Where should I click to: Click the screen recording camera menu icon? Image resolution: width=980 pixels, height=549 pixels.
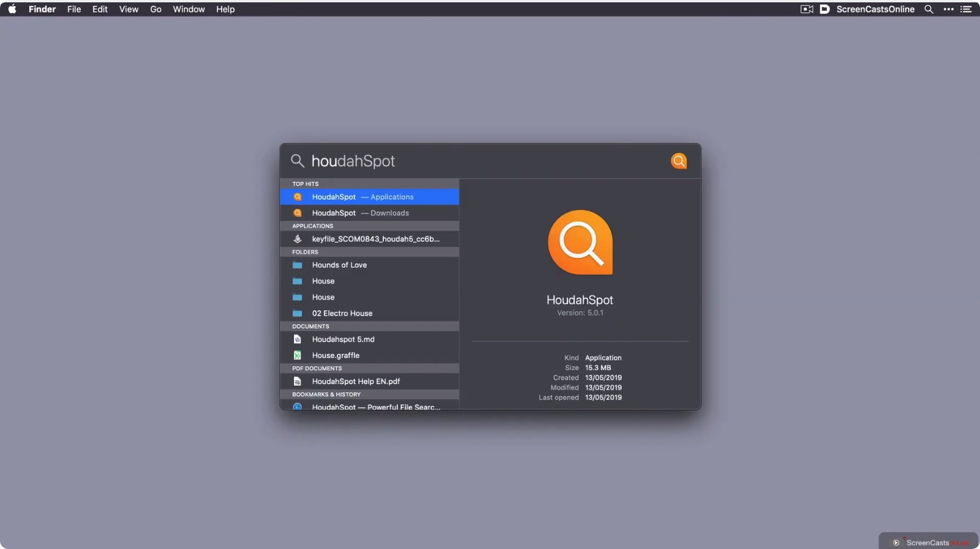(806, 9)
